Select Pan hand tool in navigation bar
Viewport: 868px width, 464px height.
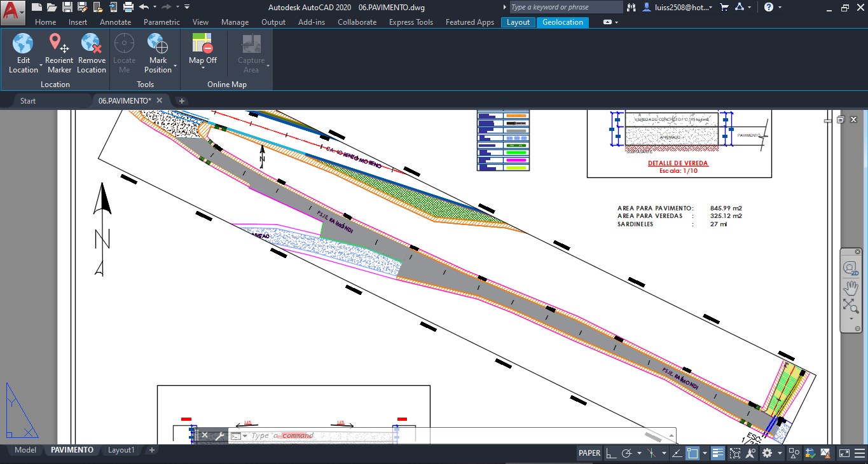pyautogui.click(x=850, y=287)
